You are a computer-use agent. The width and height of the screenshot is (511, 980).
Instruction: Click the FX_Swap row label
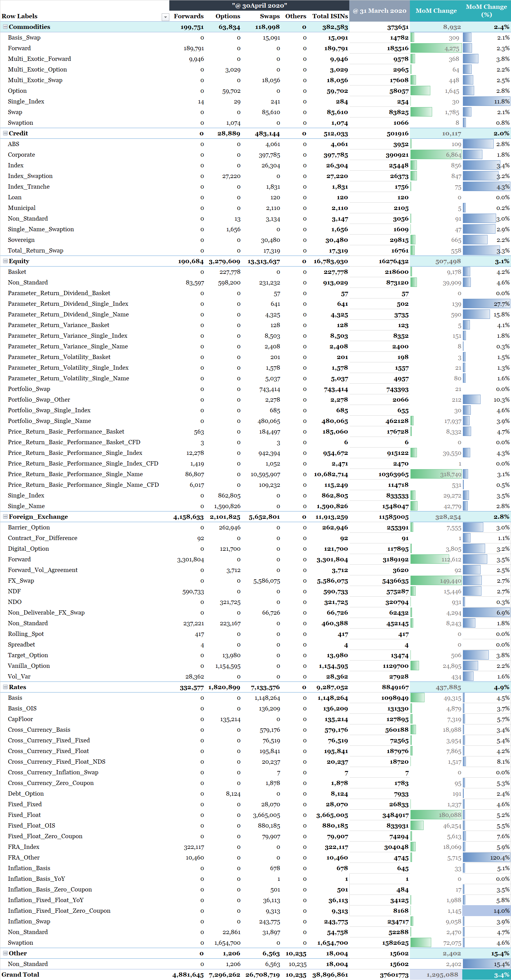[21, 581]
